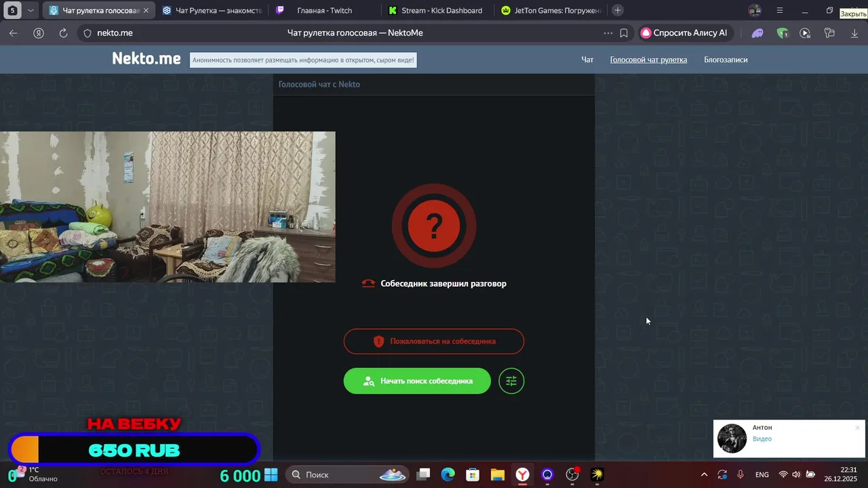Open File Explorer from taskbar
This screenshot has height=488, width=868.
[x=498, y=474]
